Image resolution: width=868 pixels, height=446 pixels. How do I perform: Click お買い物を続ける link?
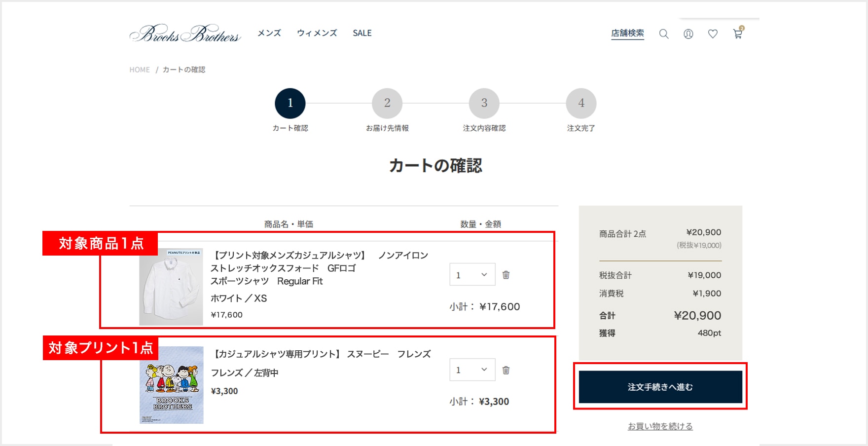660,426
